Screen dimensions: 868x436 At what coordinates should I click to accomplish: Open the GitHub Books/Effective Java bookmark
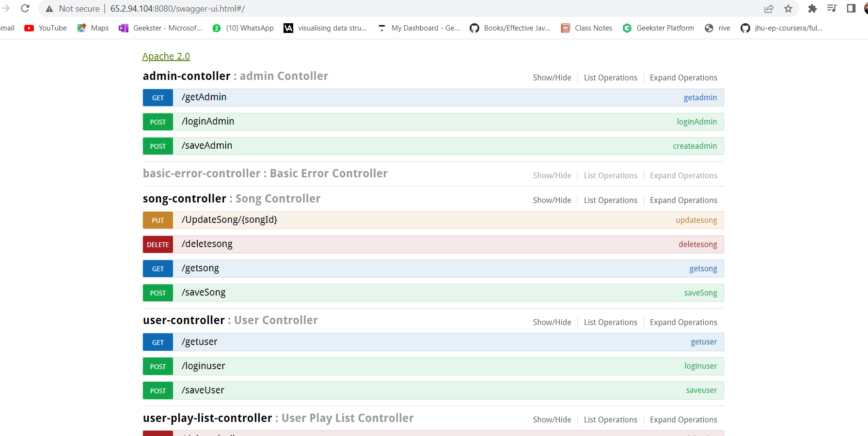pos(510,28)
